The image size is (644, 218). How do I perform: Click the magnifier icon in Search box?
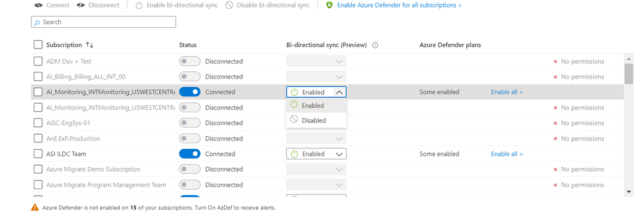38,22
